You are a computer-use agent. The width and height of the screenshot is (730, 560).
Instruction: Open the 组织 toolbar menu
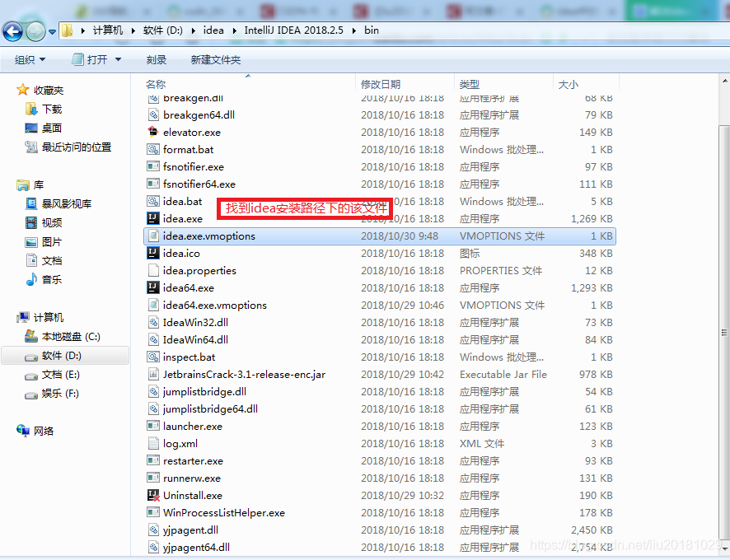[x=30, y=59]
